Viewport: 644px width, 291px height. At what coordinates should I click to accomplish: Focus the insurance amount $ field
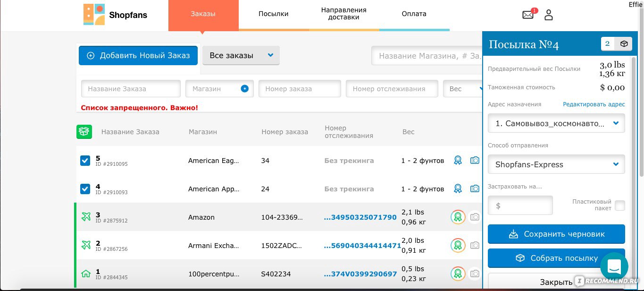(520, 205)
